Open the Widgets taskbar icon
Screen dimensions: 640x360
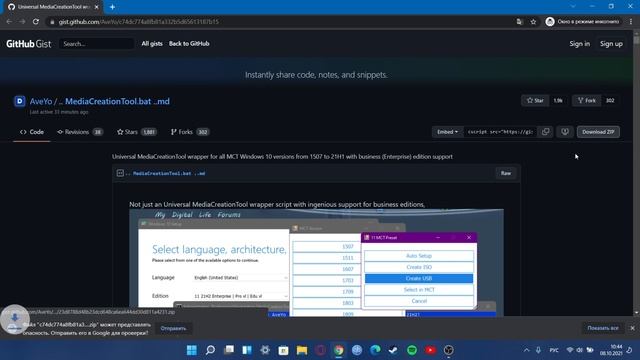click(247, 350)
